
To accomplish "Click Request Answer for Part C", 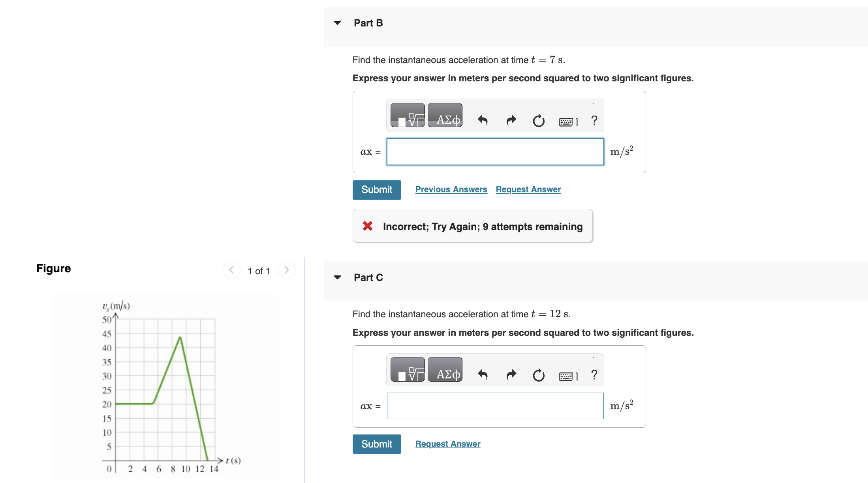I will [x=447, y=444].
